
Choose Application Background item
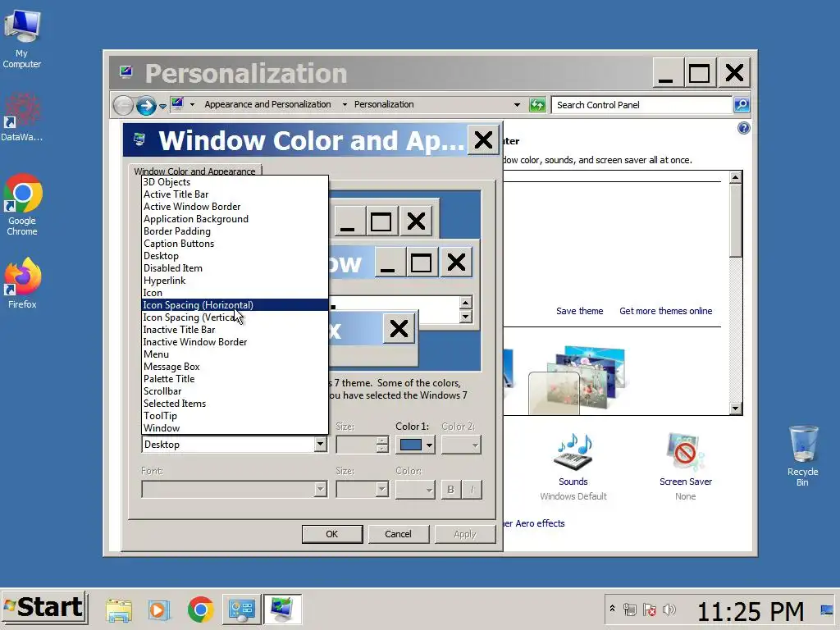pyautogui.click(x=235, y=219)
